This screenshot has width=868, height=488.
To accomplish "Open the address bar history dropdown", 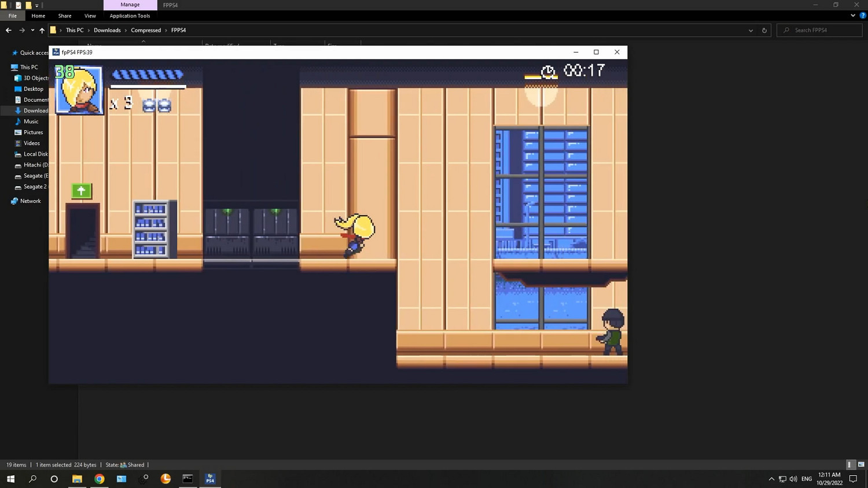I will tap(751, 30).
